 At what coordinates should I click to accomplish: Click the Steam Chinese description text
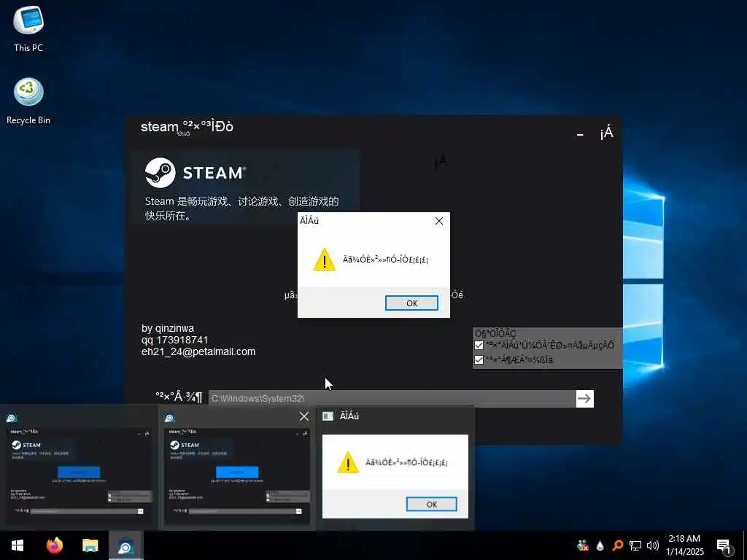[241, 208]
